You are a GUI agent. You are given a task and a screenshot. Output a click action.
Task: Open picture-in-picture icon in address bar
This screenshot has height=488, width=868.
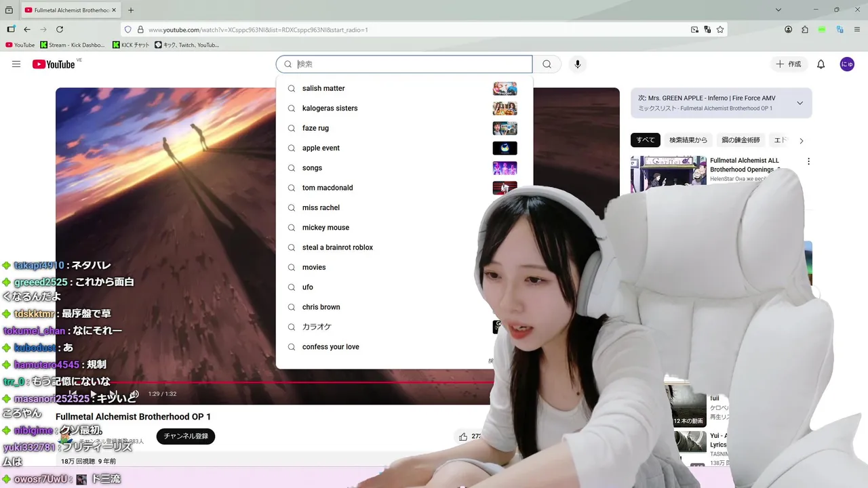pos(694,30)
